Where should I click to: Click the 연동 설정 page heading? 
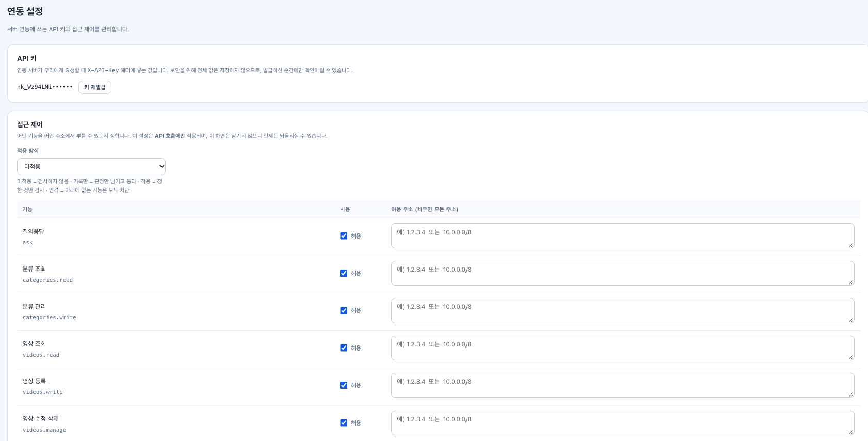click(25, 11)
